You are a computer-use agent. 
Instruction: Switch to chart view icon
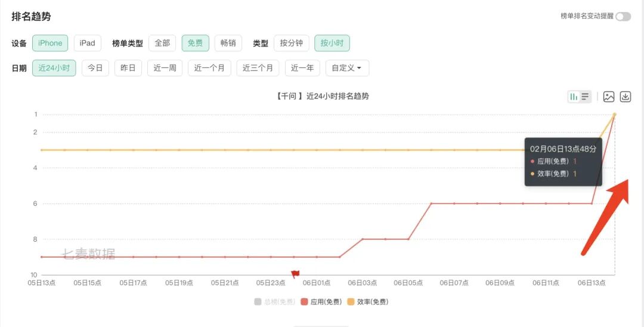click(x=574, y=97)
